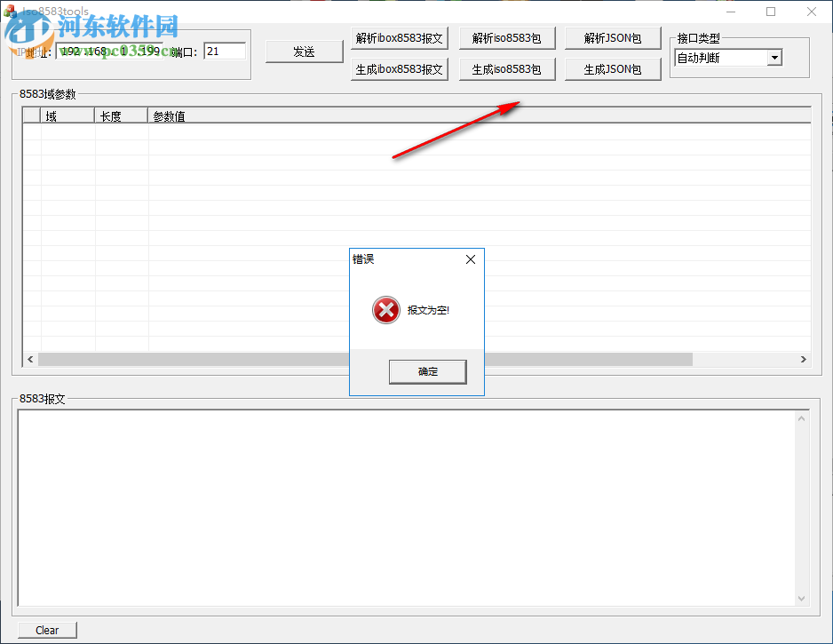Click the 生成ibox8583报文 button
The image size is (833, 644).
399,68
